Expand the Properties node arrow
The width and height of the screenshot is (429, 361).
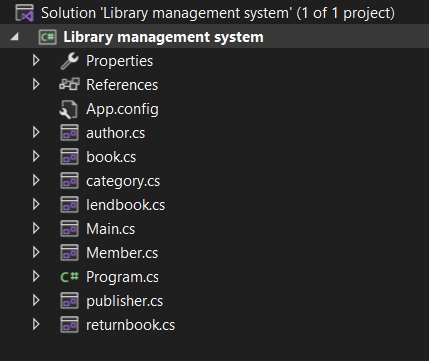click(x=36, y=61)
